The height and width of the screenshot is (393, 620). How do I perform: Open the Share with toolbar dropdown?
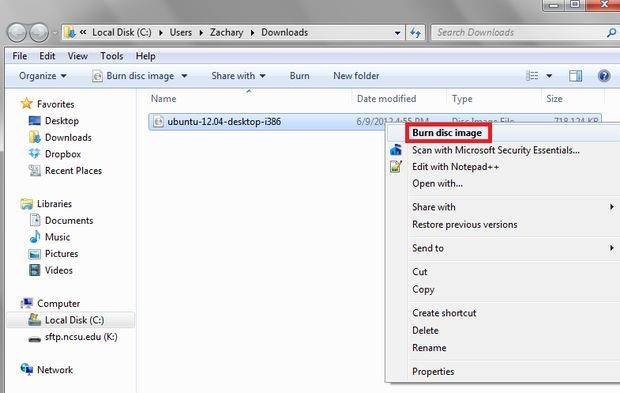click(x=238, y=76)
